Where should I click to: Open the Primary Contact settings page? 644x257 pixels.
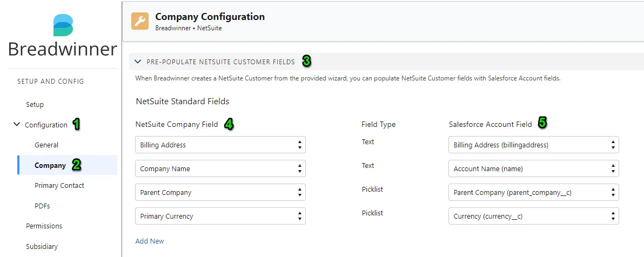tap(59, 186)
